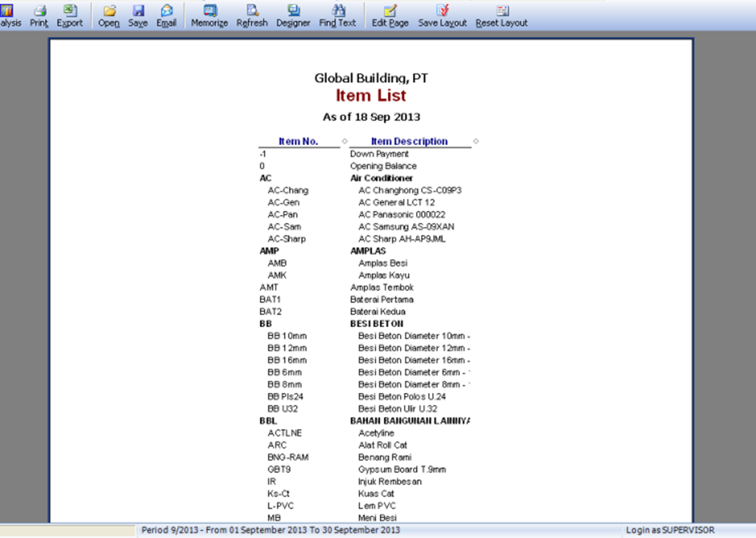The image size is (756, 538).
Task: Click Login as SUPERVISOR in status bar
Action: click(670, 530)
